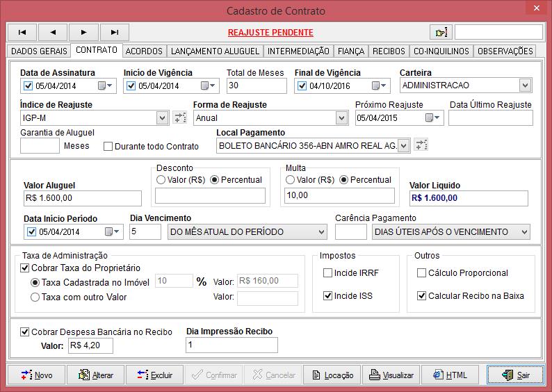Click the icon next to Local Pagamento

(x=421, y=145)
